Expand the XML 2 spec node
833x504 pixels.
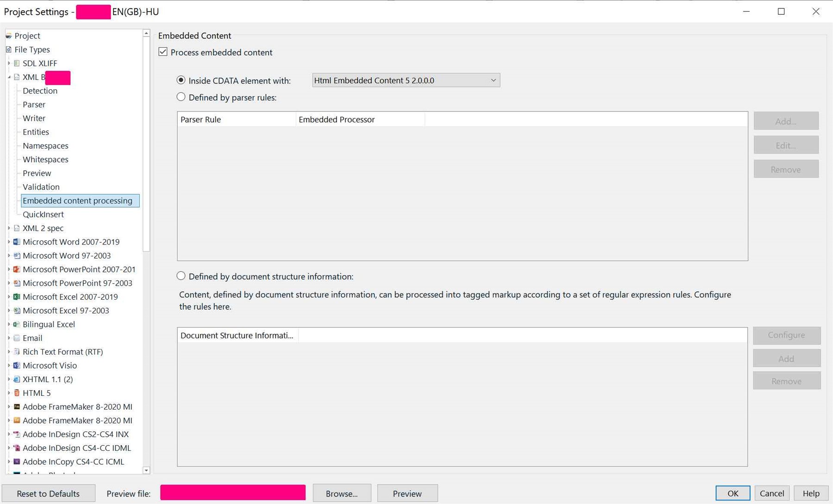tap(9, 228)
